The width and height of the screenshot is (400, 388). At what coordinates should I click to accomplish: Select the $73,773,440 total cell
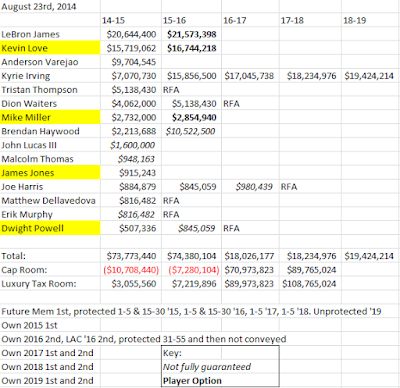click(x=131, y=256)
